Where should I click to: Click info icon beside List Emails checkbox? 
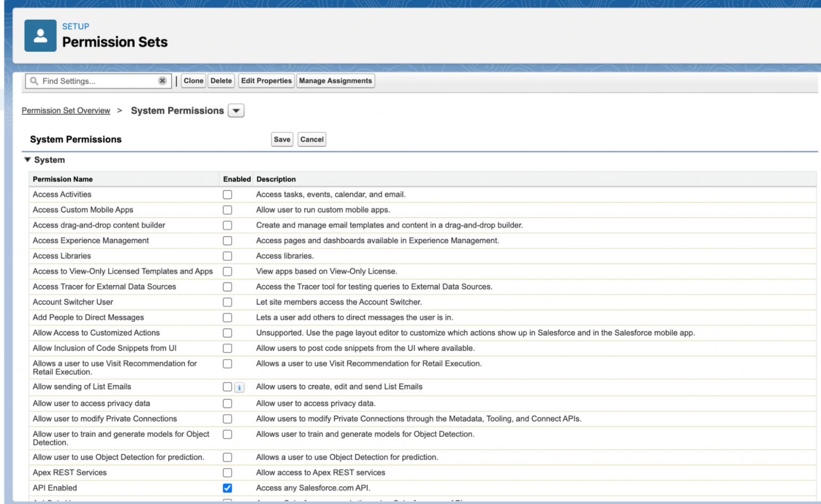click(x=239, y=387)
